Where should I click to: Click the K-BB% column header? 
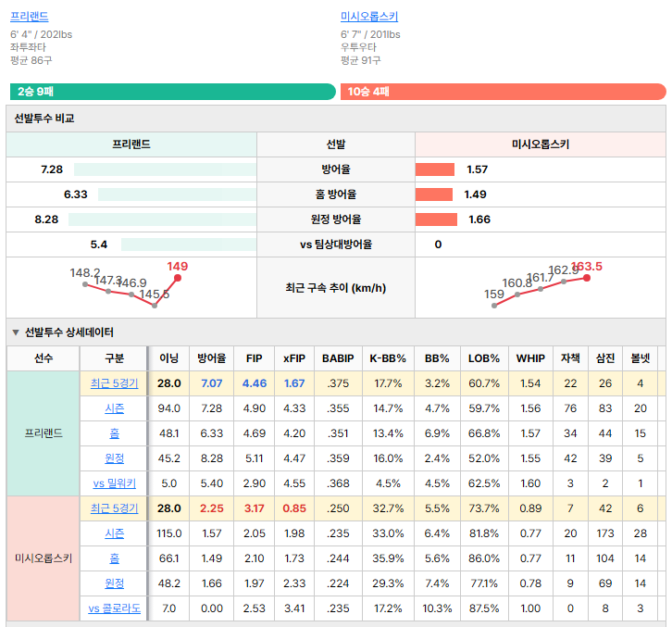tap(388, 358)
